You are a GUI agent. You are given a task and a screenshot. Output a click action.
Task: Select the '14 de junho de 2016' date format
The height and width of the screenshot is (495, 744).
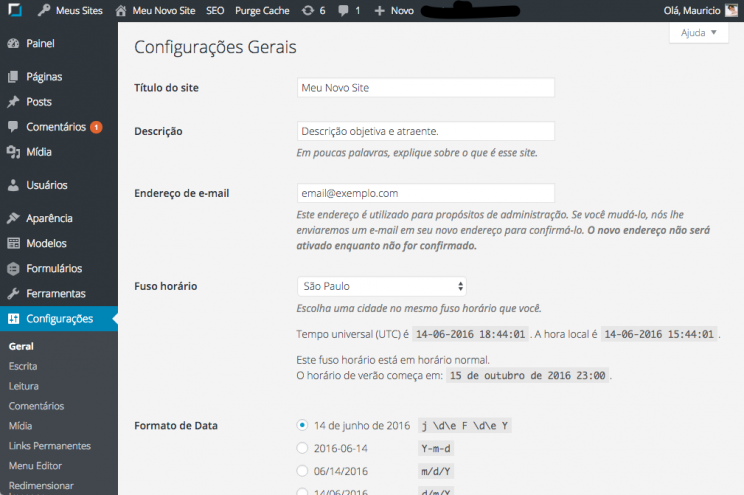coord(302,425)
